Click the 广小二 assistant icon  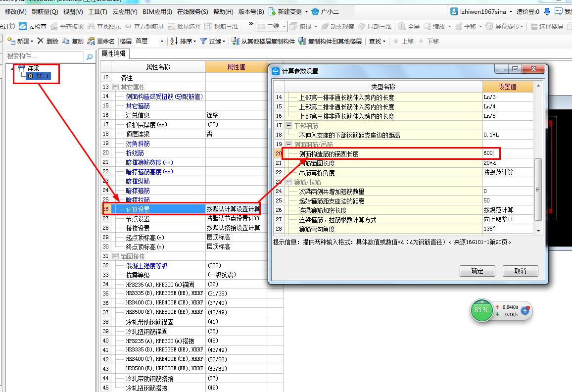(x=316, y=12)
